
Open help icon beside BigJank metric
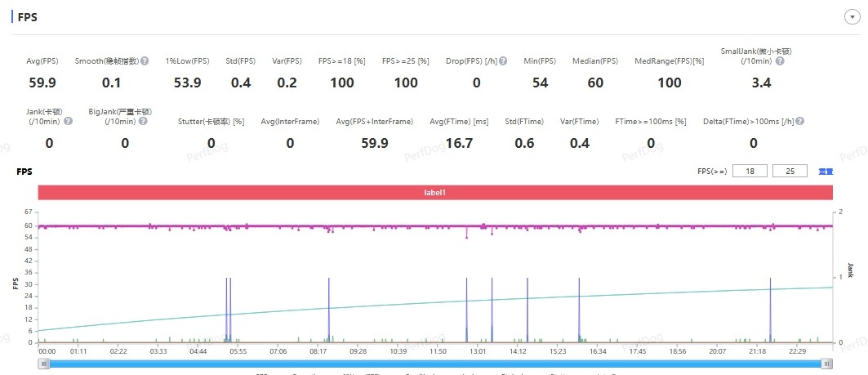click(143, 121)
